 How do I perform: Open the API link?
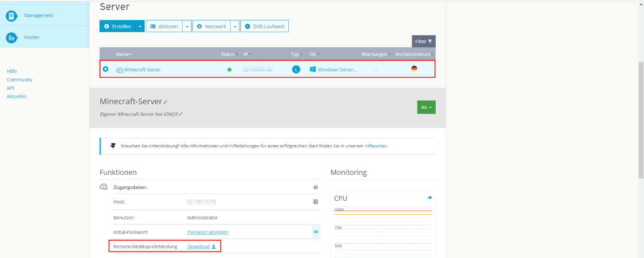coord(10,88)
